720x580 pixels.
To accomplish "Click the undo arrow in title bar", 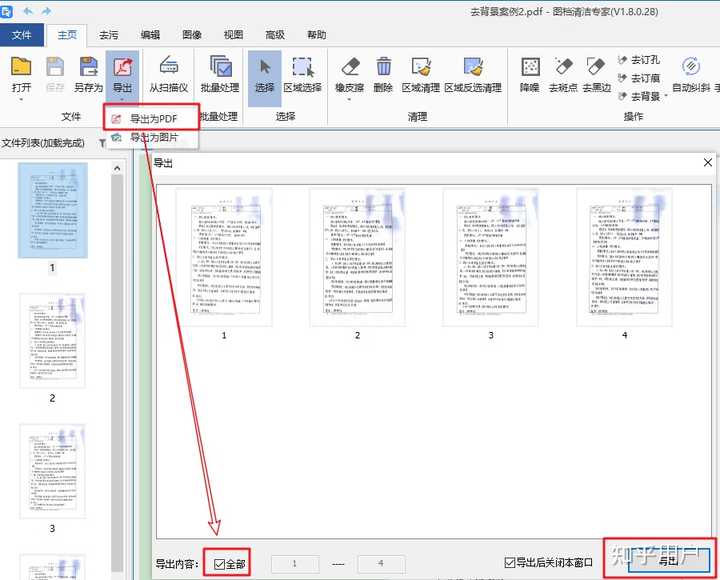I will [28, 11].
